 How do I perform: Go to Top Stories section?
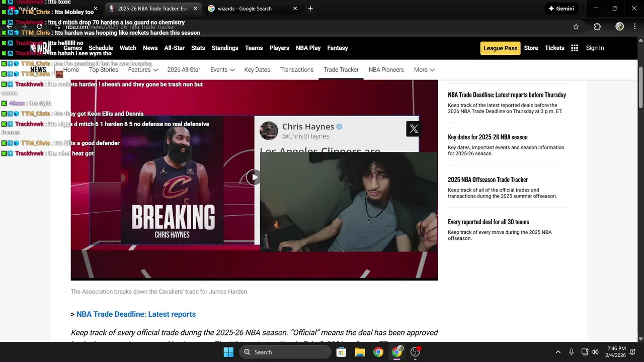[104, 70]
